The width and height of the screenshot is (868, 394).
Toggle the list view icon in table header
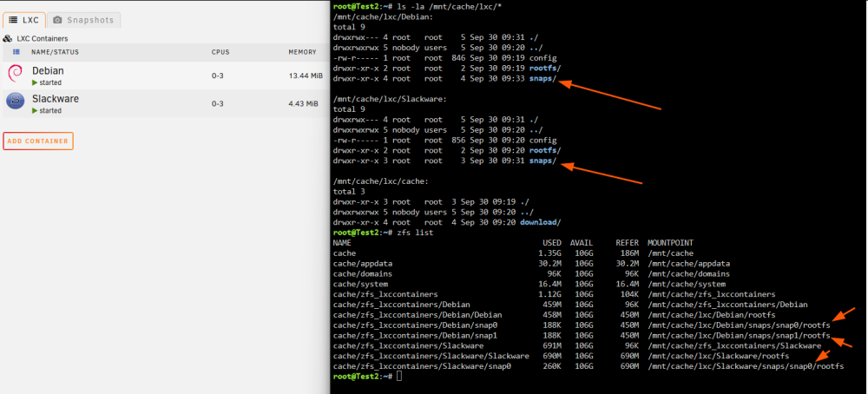tap(16, 52)
